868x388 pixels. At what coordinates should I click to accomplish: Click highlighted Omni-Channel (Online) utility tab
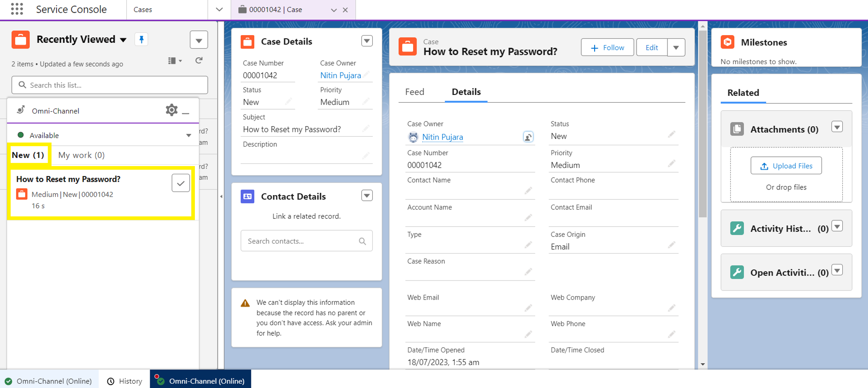[201, 381]
